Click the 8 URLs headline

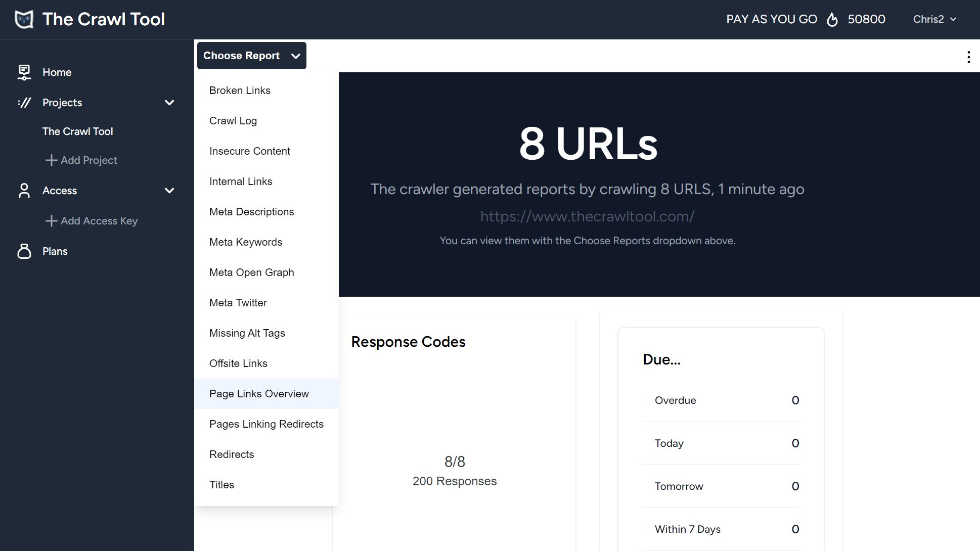click(588, 144)
